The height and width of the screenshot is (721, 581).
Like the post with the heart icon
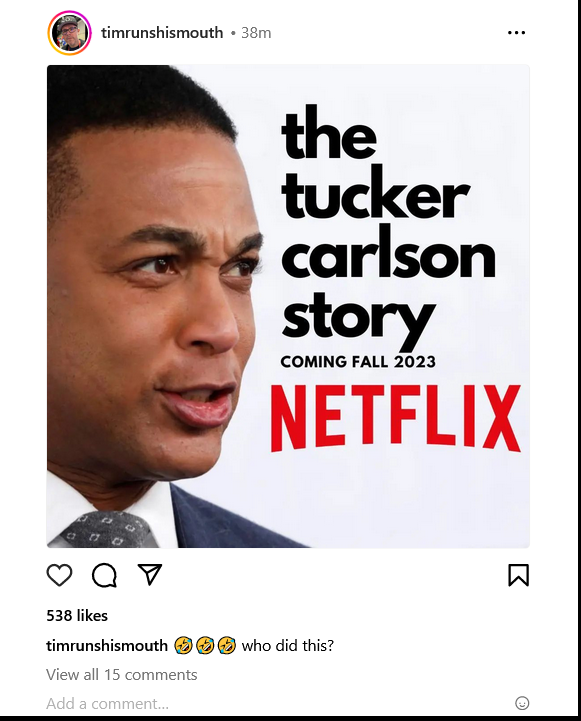tap(60, 575)
